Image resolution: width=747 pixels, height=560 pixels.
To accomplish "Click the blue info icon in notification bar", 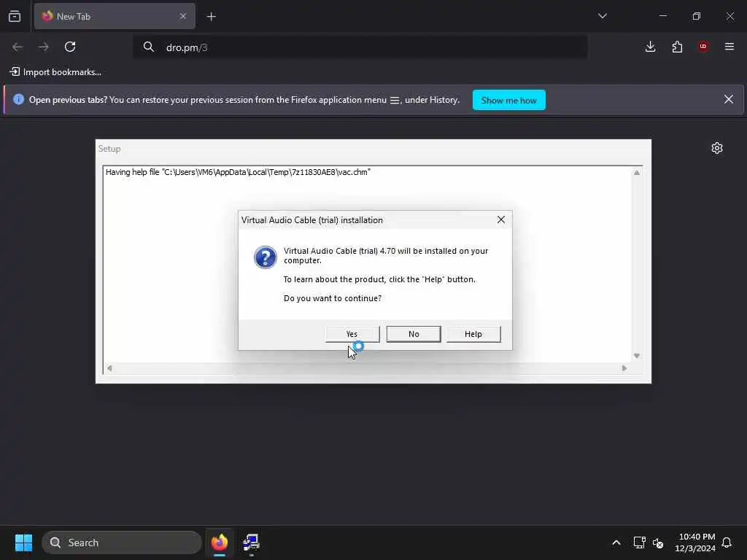I will pyautogui.click(x=18, y=99).
